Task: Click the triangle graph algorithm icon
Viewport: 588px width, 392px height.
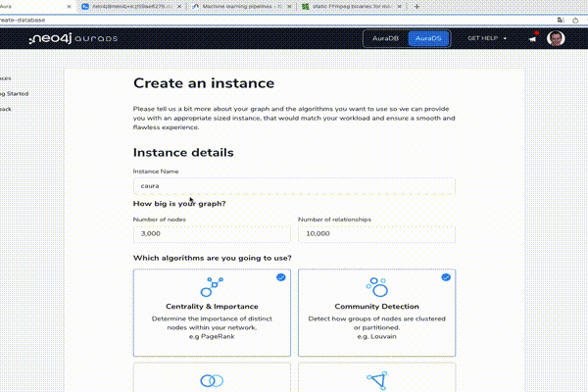Action: (377, 381)
